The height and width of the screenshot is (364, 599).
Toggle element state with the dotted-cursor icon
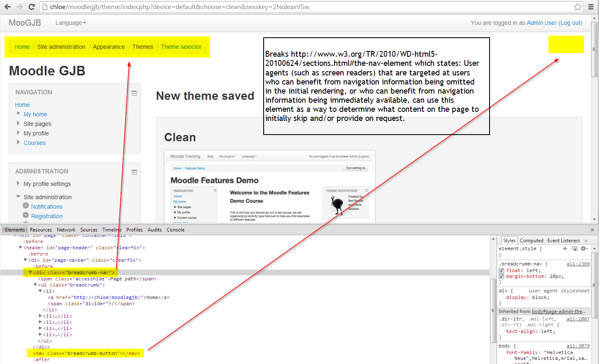(574, 248)
